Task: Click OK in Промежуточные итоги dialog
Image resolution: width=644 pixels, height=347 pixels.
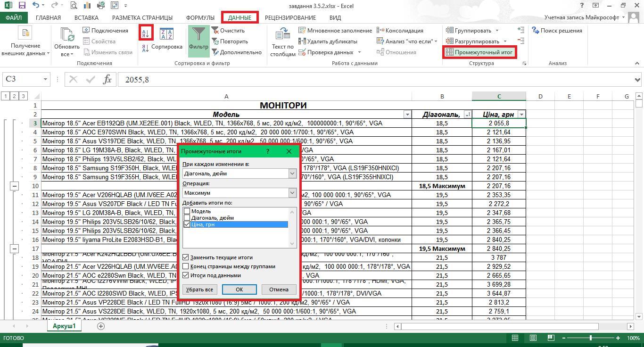Action: click(239, 289)
